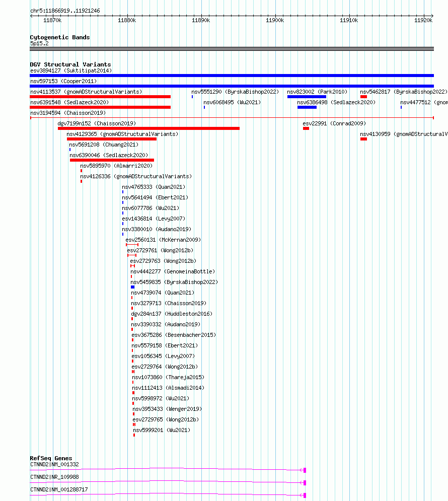This screenshot has height=501, width=448.
Task: Click the gray 5p15.2 cytogenetic band
Action: (x=232, y=49)
